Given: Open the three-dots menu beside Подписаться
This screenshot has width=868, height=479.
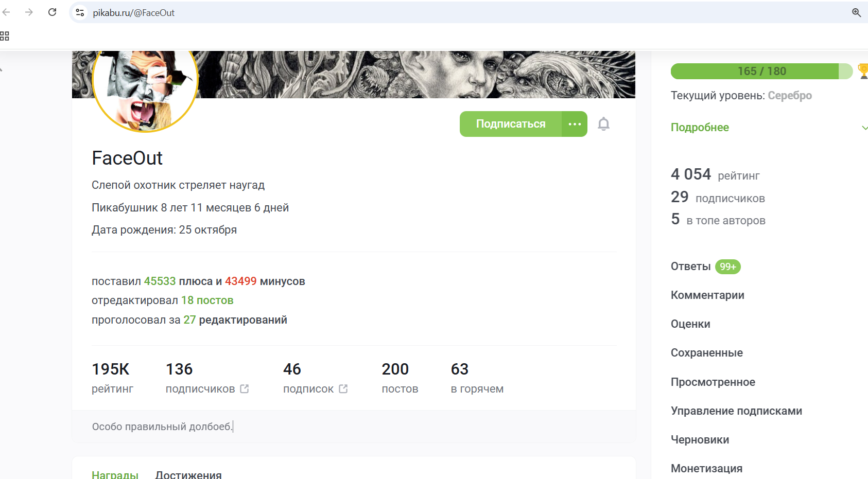Looking at the screenshot, I should [575, 124].
